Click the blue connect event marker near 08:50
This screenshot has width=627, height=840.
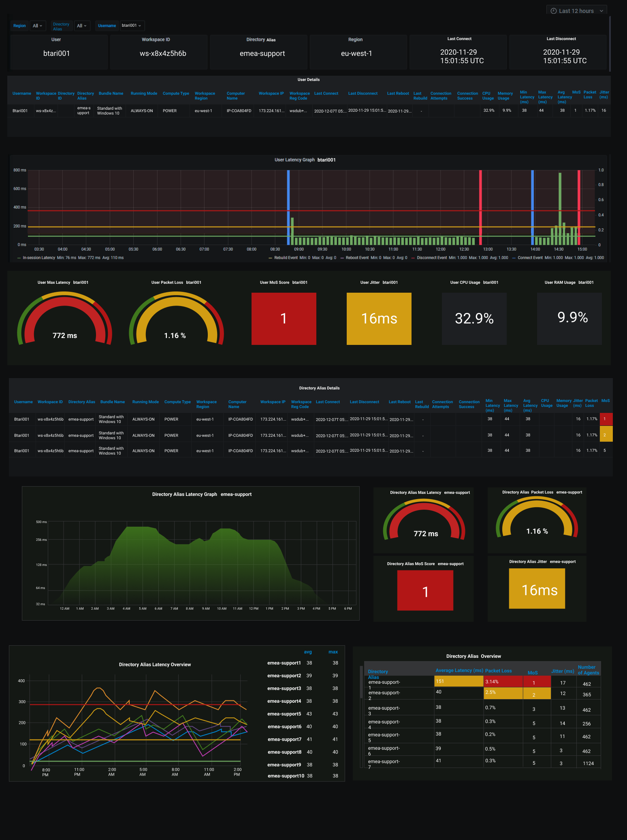tap(288, 207)
